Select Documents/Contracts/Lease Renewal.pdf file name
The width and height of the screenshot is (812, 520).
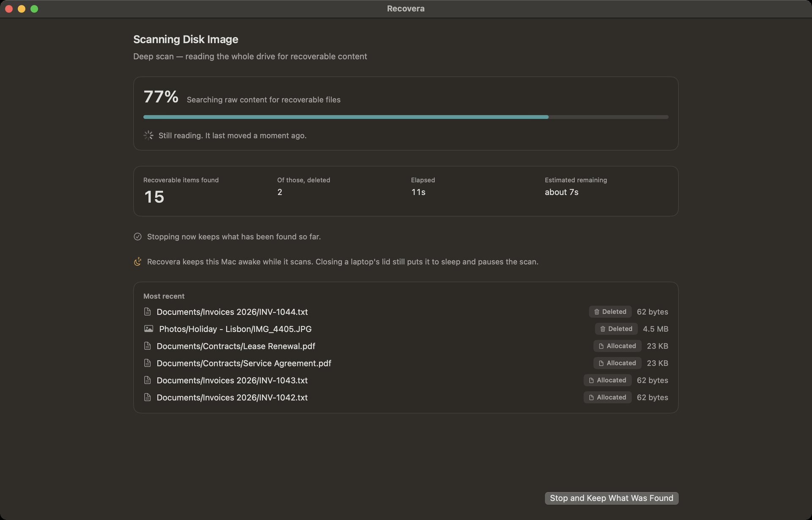point(236,346)
